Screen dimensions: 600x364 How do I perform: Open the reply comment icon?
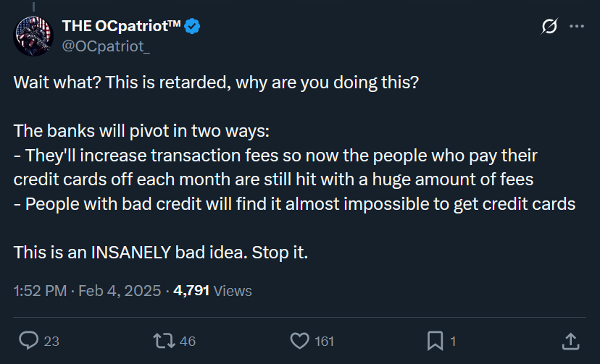29,340
